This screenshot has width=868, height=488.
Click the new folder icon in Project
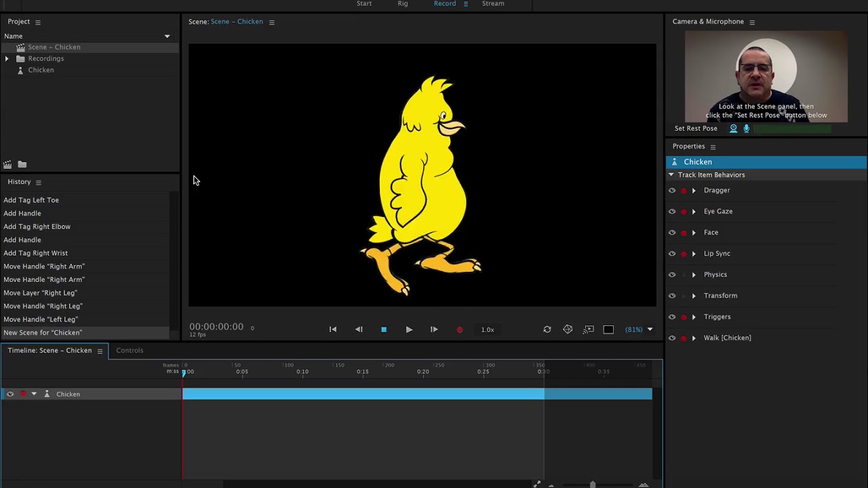pos(22,164)
